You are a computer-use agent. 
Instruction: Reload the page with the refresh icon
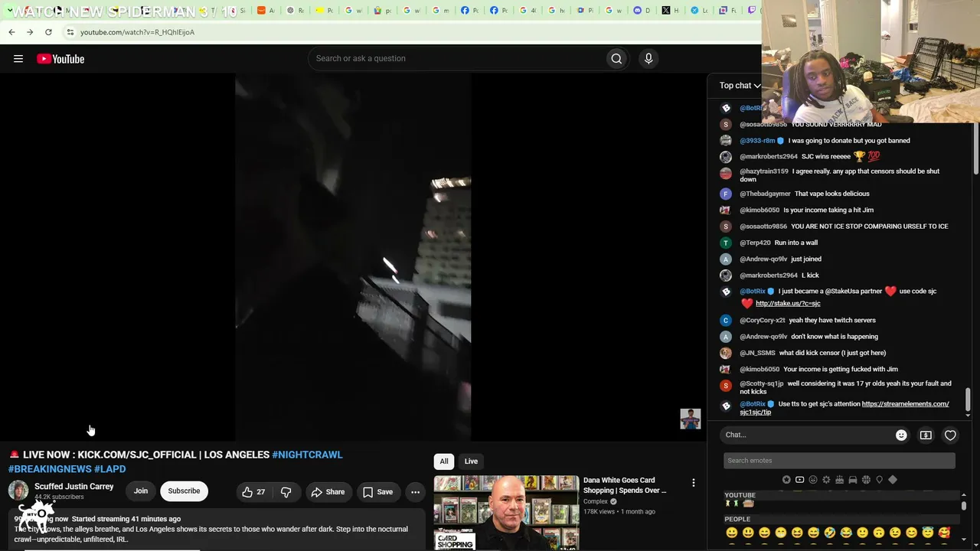pos(48,32)
